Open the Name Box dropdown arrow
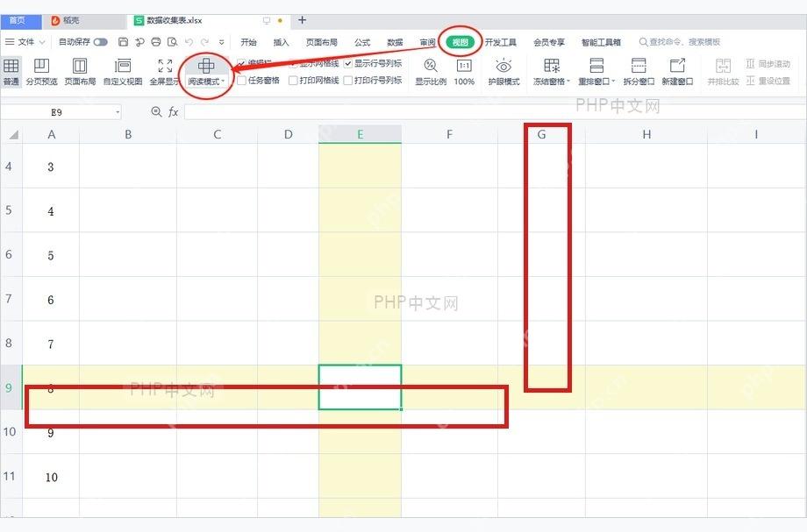807x532 pixels. [118, 112]
